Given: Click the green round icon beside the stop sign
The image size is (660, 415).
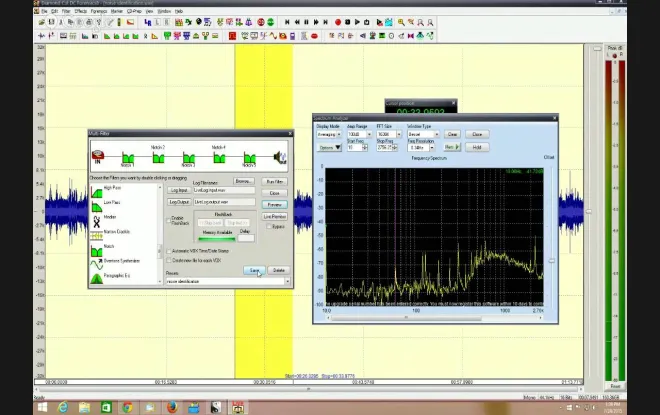Looking at the screenshot, I should pos(271,22).
